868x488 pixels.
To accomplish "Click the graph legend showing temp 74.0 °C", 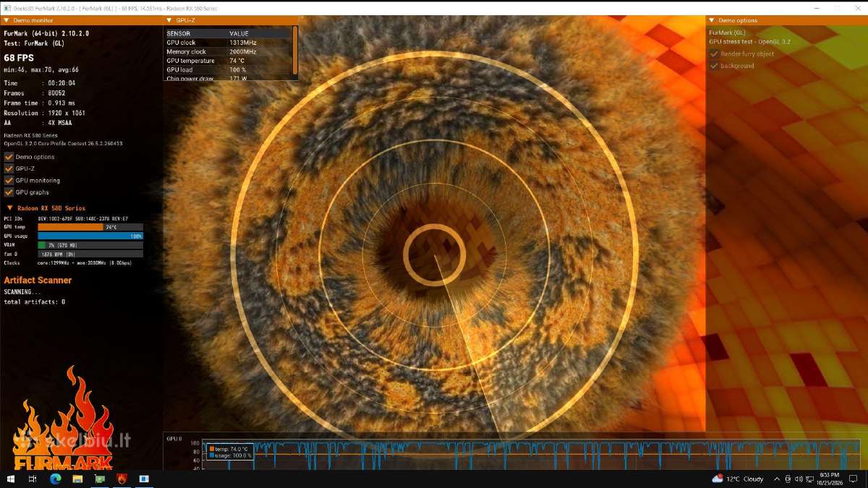I will point(231,452).
